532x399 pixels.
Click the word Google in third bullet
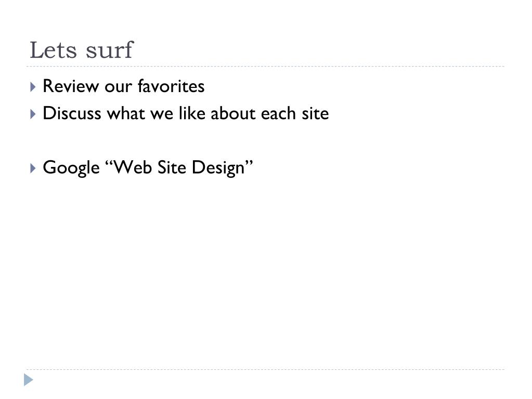pyautogui.click(x=71, y=168)
